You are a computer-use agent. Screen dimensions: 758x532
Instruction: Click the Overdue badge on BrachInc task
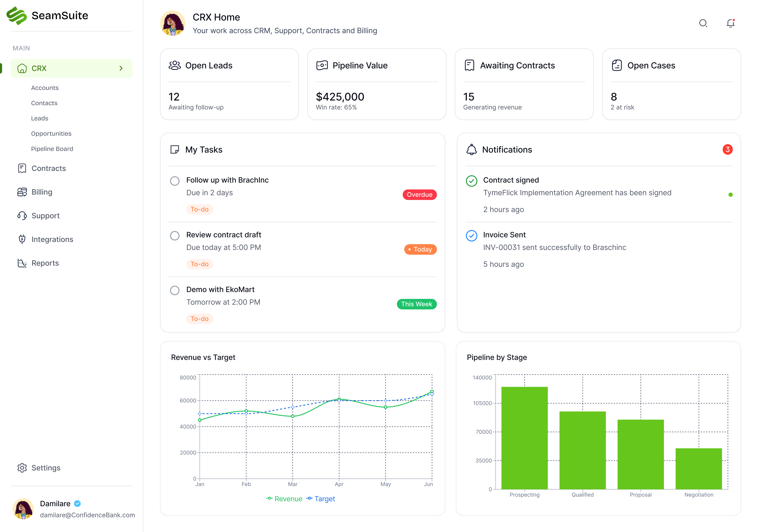pos(420,195)
